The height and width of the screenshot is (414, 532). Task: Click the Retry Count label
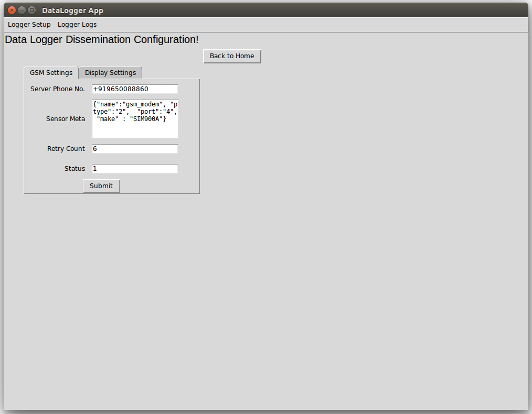[66, 149]
